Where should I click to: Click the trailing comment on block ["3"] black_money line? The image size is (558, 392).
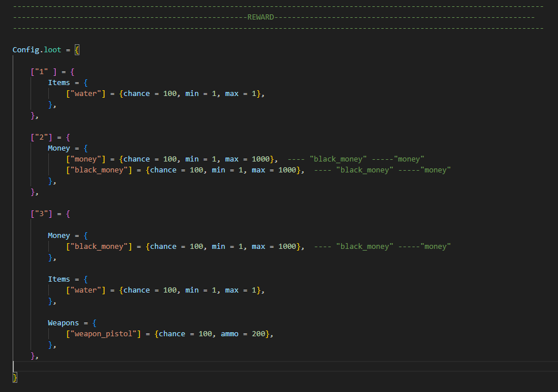tap(383, 247)
